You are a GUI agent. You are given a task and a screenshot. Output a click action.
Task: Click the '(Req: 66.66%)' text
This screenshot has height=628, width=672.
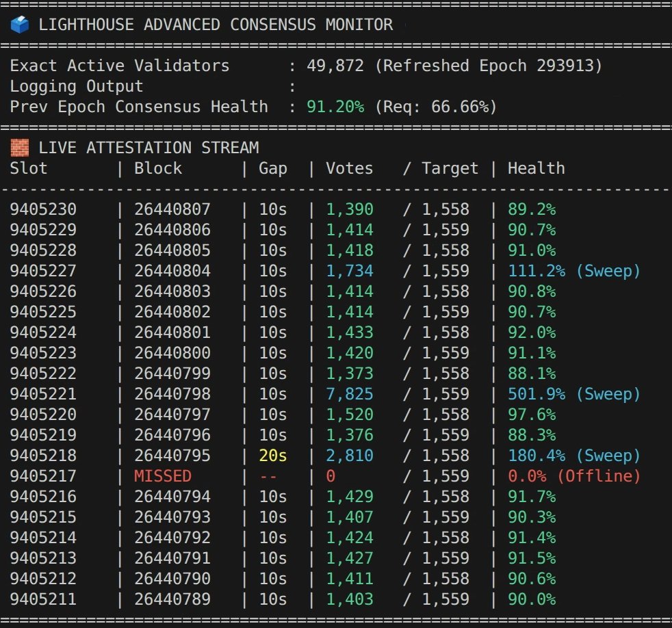436,107
